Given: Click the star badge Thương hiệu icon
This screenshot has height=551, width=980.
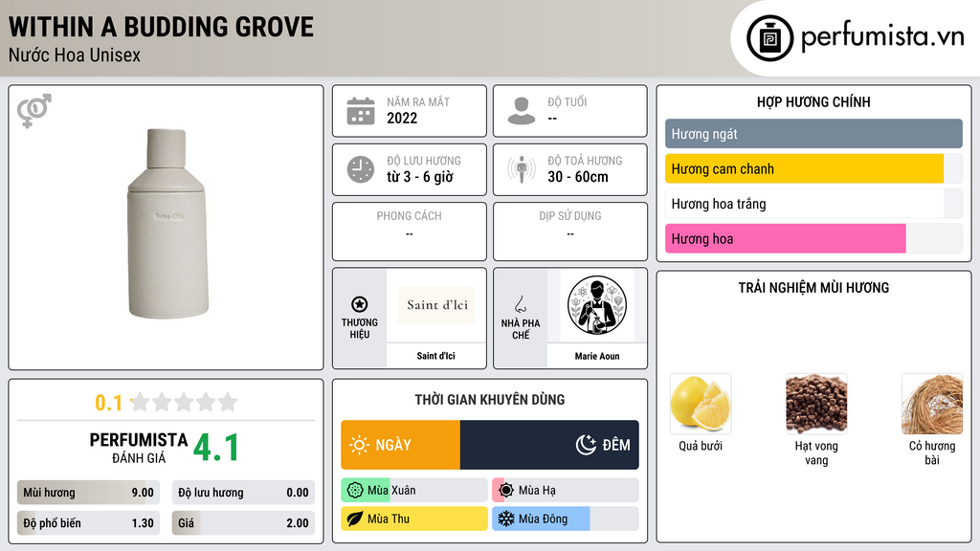Looking at the screenshot, I should click(x=360, y=304).
